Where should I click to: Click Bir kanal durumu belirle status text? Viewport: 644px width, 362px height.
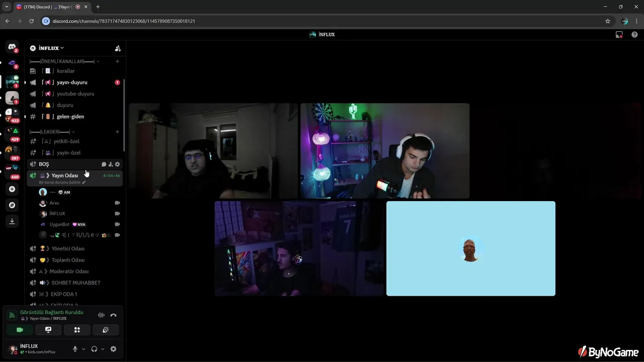tap(59, 182)
